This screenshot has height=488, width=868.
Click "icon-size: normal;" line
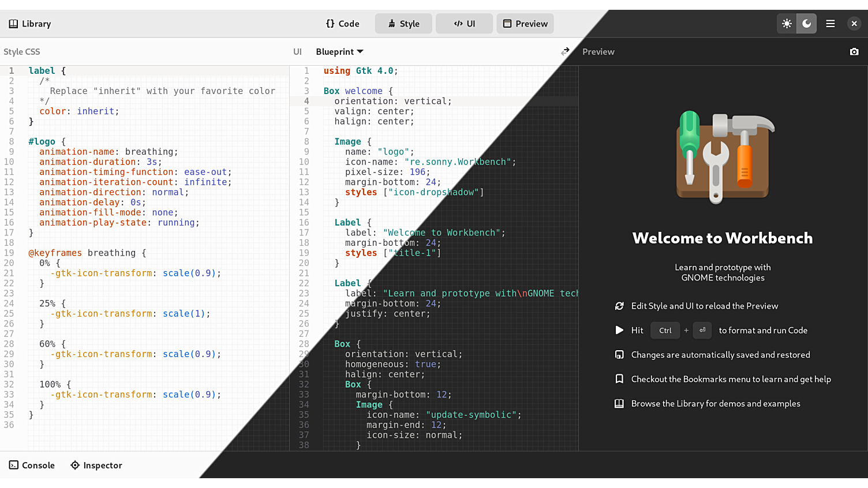[x=414, y=435]
